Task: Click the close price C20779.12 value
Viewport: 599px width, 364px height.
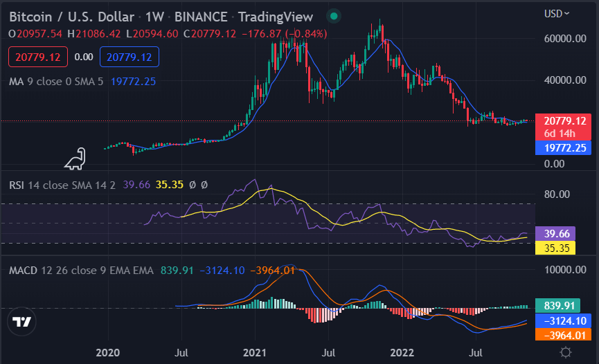Action: tap(210, 34)
